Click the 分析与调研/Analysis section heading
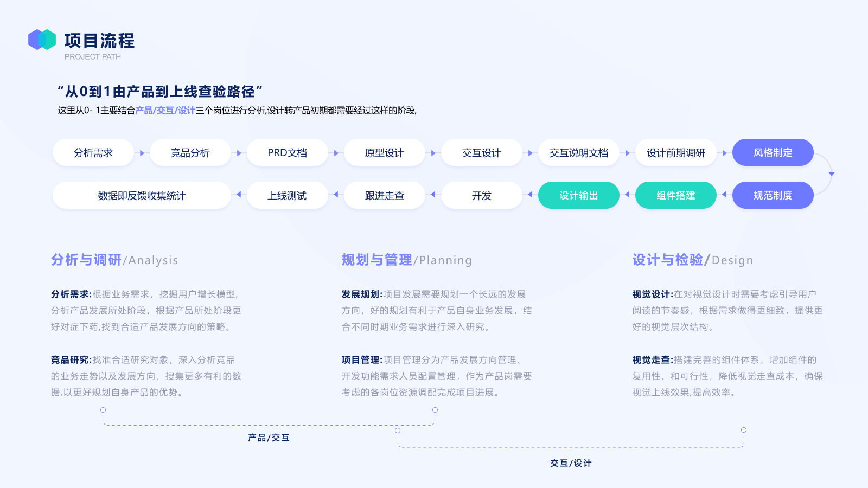 (x=114, y=260)
